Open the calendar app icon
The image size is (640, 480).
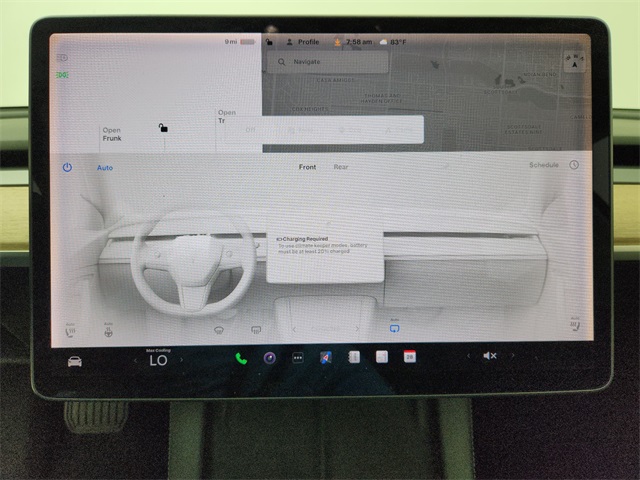pos(410,356)
